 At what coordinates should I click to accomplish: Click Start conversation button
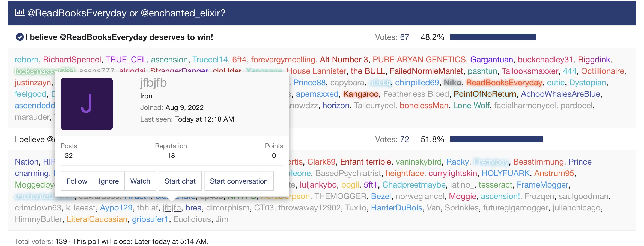click(239, 181)
